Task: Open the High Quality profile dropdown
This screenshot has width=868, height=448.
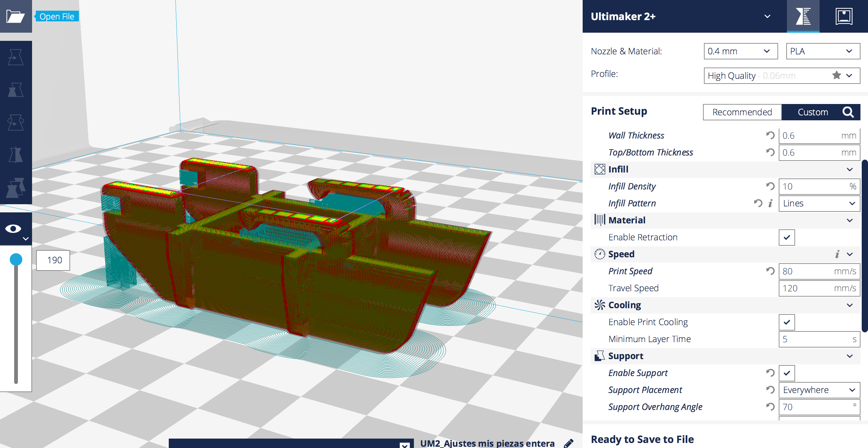Action: pyautogui.click(x=781, y=75)
